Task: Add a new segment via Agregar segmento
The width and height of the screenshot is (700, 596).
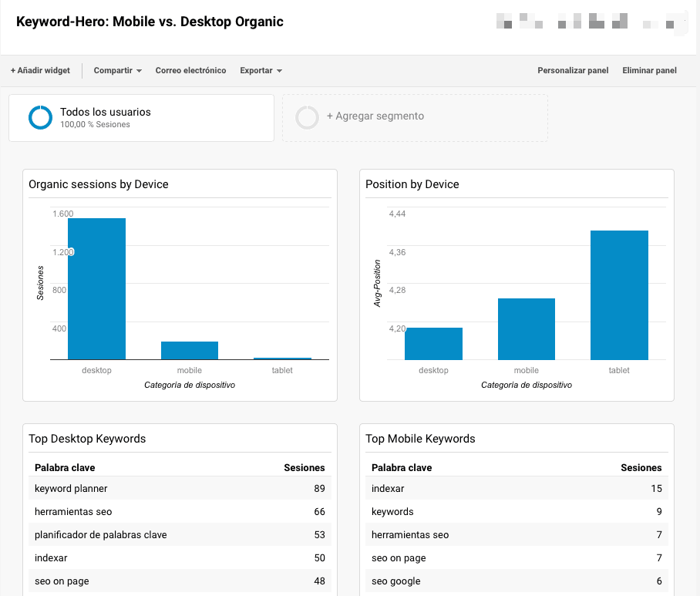Action: coord(375,116)
